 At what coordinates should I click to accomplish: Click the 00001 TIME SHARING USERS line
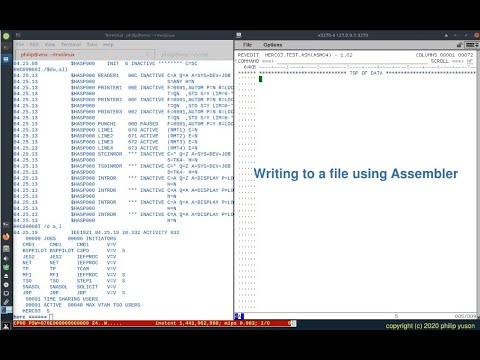click(62, 299)
